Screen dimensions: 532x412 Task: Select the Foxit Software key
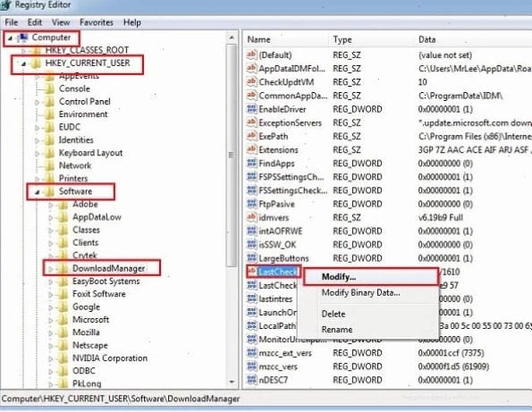98,294
